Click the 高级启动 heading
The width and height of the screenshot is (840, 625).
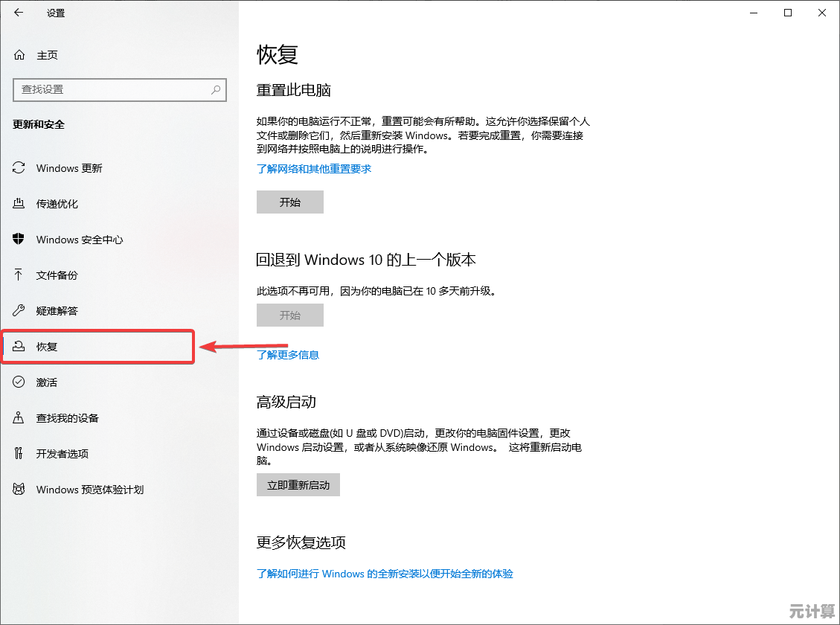point(286,402)
